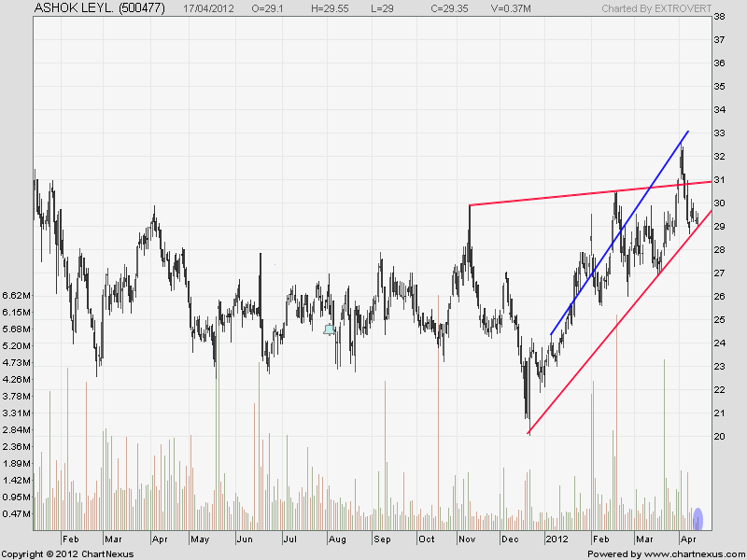Click the opening price O=29.1 value
This screenshot has height=560, width=747.
tap(271, 8)
